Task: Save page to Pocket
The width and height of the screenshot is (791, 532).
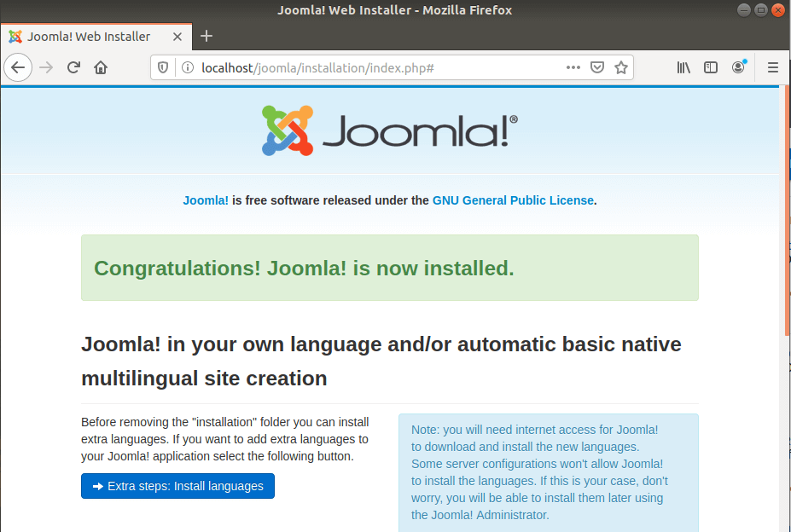Action: pyautogui.click(x=597, y=67)
